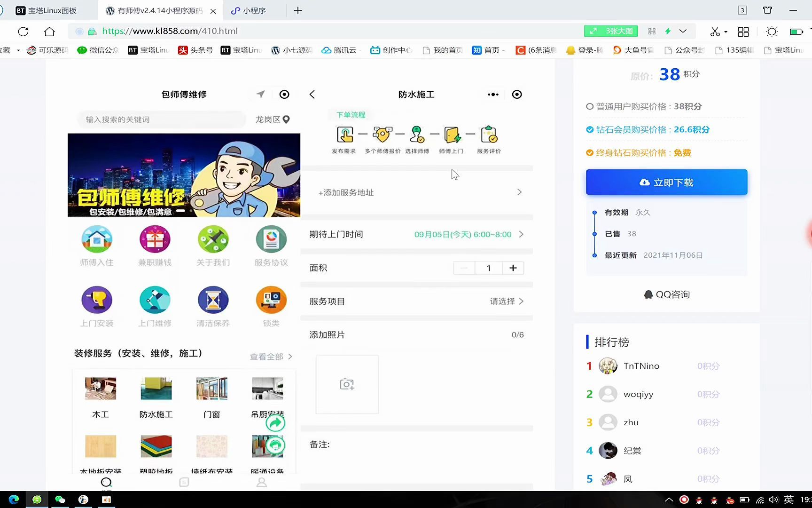Reload the page with the refresh icon
812x508 pixels.
coord(23,32)
